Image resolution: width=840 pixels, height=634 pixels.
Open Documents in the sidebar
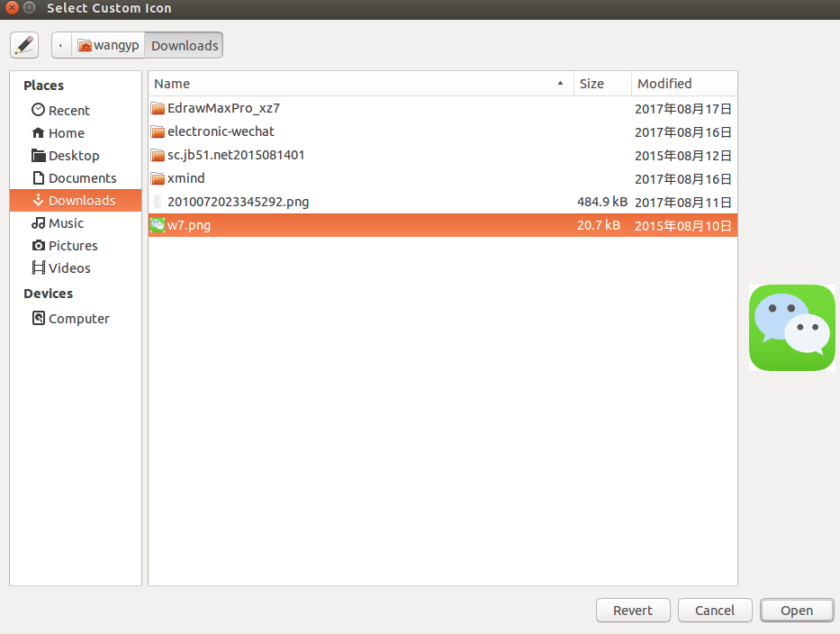pos(82,178)
